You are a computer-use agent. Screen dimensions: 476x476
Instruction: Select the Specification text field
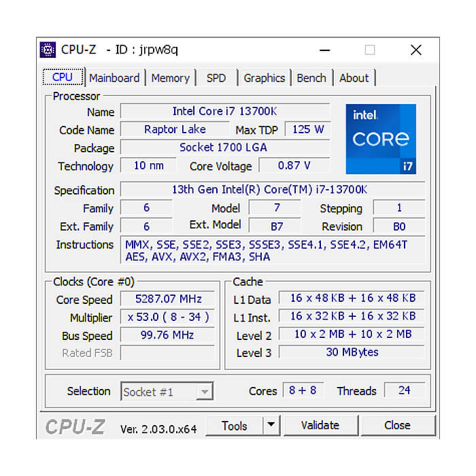(x=272, y=190)
